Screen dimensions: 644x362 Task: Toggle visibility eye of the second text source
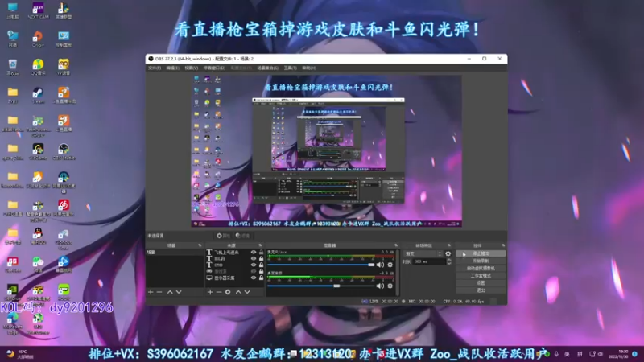254,258
